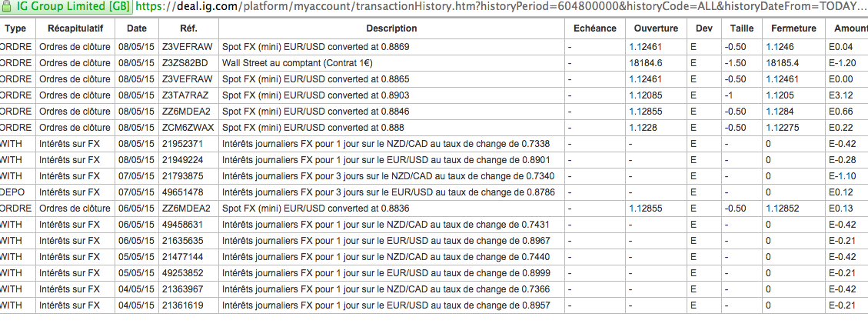Click reference Z3TA7RAZ in the table
This screenshot has width=868, height=327.
tap(185, 95)
